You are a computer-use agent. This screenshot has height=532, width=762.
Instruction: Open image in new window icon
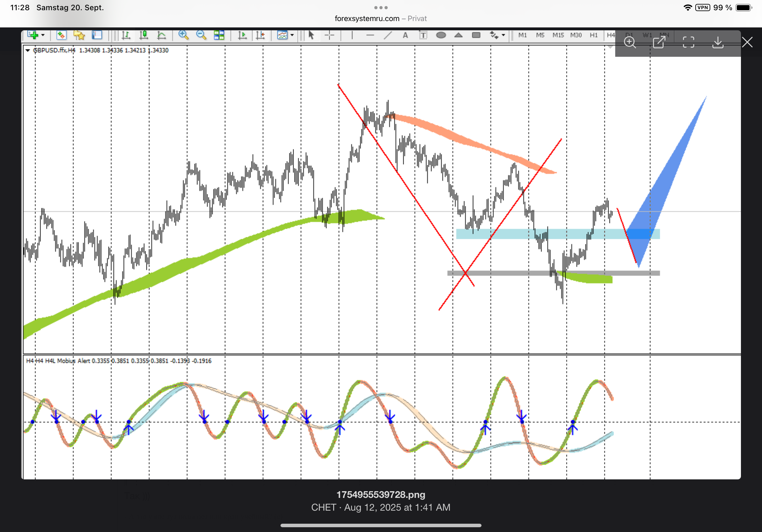pyautogui.click(x=659, y=42)
